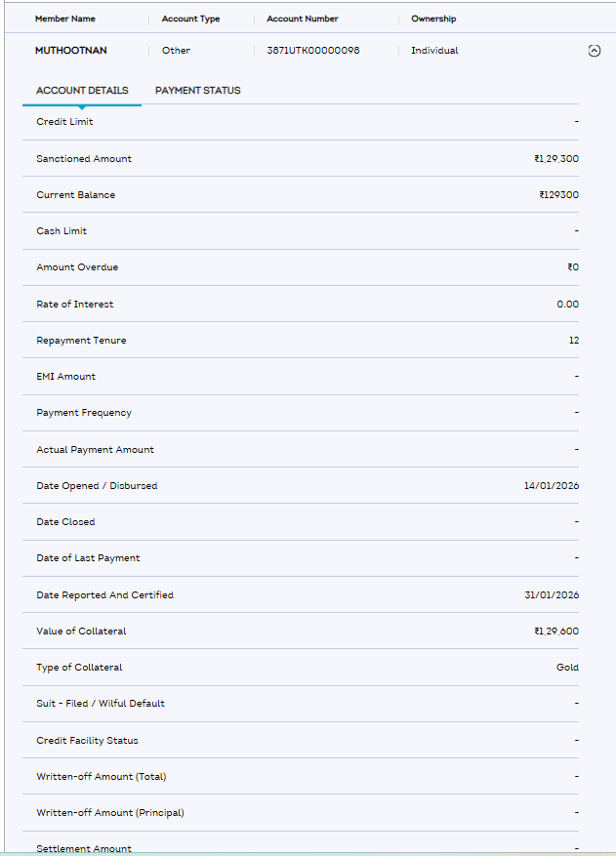Click the Date Reported And Certified label
616x856 pixels.
[x=104, y=595]
